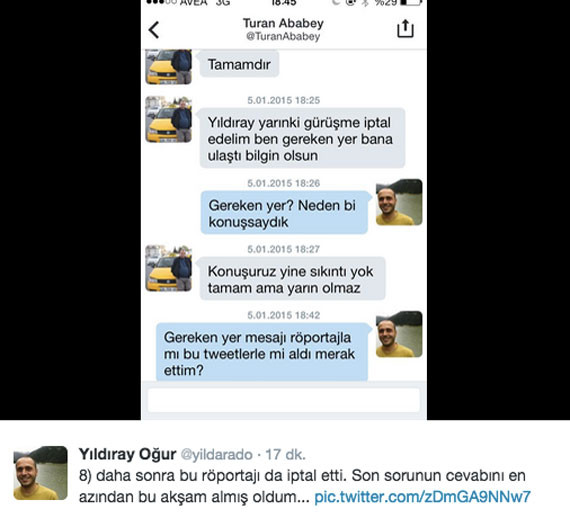This screenshot has width=570, height=518.
Task: Tap the @TuranAbabey handle in header
Action: pyautogui.click(x=283, y=36)
